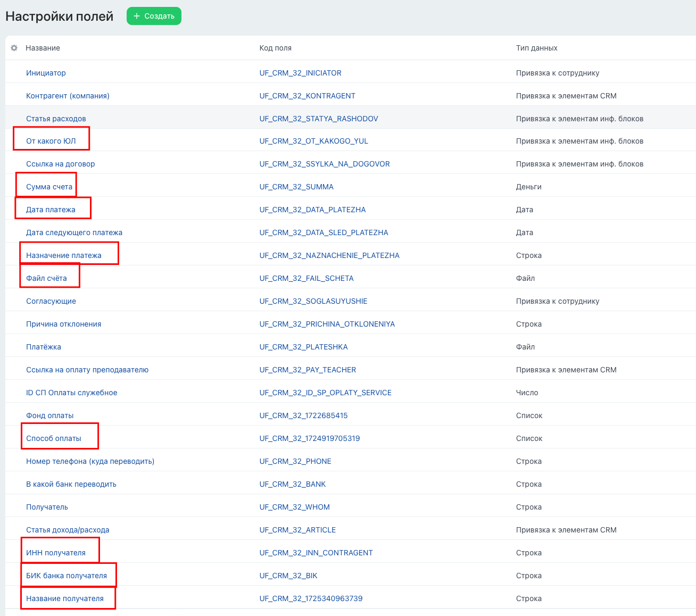Select the Файл счёта field link
Viewport: 696px width, 616px height.
[x=46, y=278]
